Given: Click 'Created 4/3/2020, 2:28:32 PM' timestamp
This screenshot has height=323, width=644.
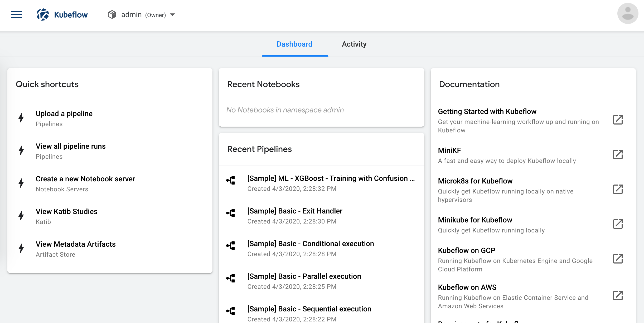Looking at the screenshot, I should (292, 189).
